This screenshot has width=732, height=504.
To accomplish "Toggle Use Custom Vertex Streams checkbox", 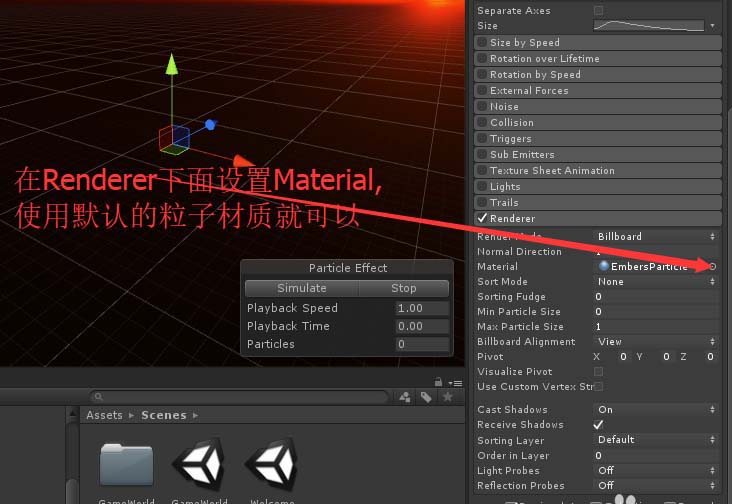I will 598,386.
